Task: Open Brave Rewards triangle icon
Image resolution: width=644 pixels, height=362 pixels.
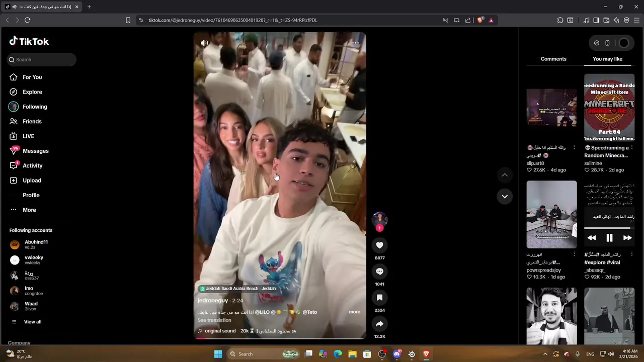Action: coord(491,20)
